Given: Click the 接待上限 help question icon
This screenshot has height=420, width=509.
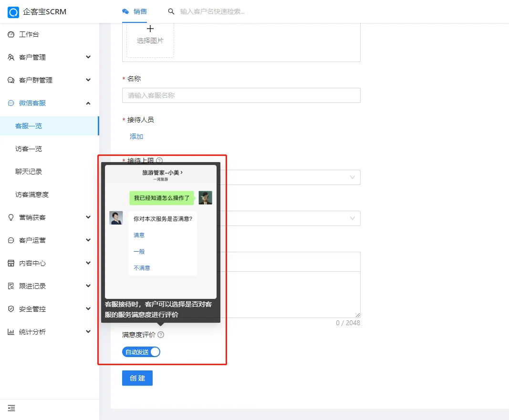Looking at the screenshot, I should click(x=159, y=161).
